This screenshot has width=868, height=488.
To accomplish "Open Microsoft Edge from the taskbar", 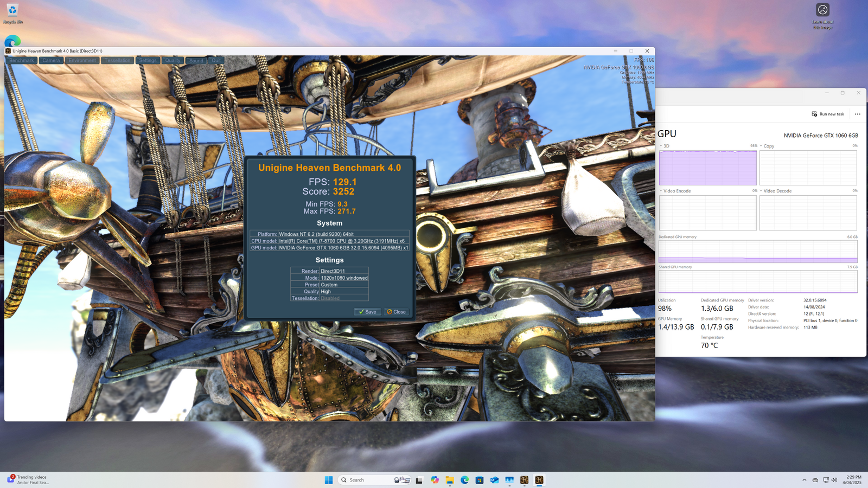I will 465,480.
